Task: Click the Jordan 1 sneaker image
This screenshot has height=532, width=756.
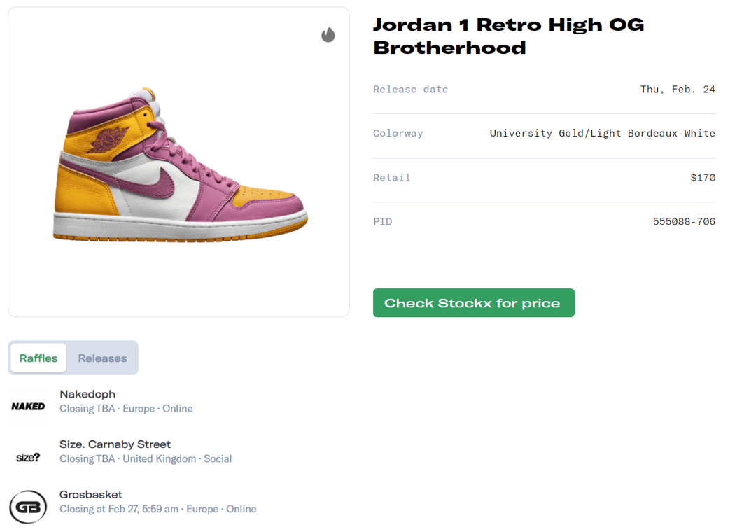Action: coord(179,165)
